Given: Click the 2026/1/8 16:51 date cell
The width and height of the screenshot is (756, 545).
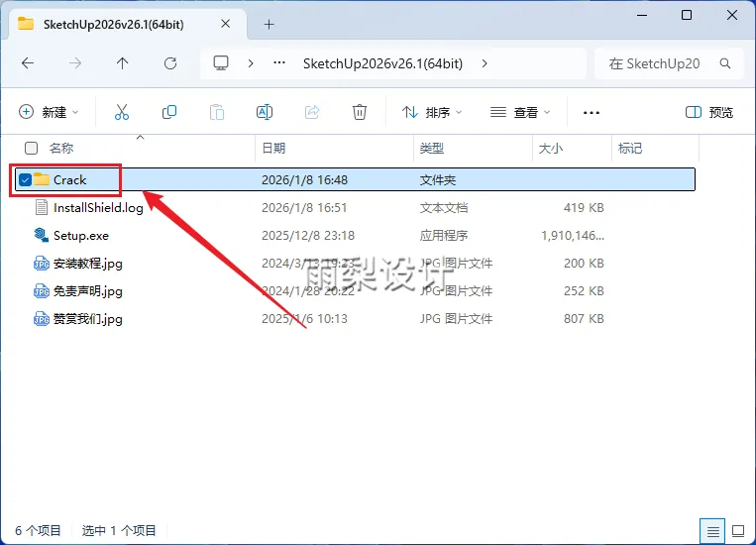Looking at the screenshot, I should (304, 208).
